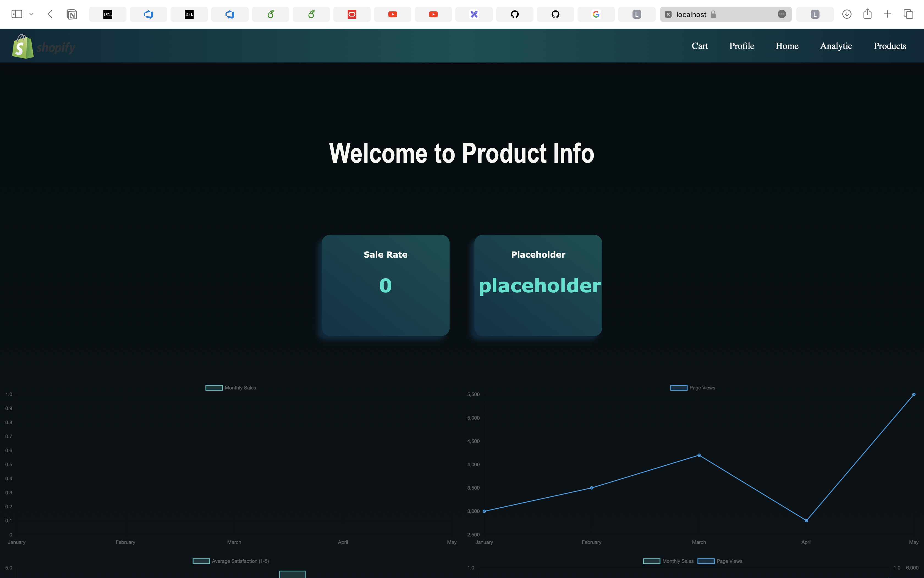Open the L tab right of localhost
The height and width of the screenshot is (578, 924).
815,14
